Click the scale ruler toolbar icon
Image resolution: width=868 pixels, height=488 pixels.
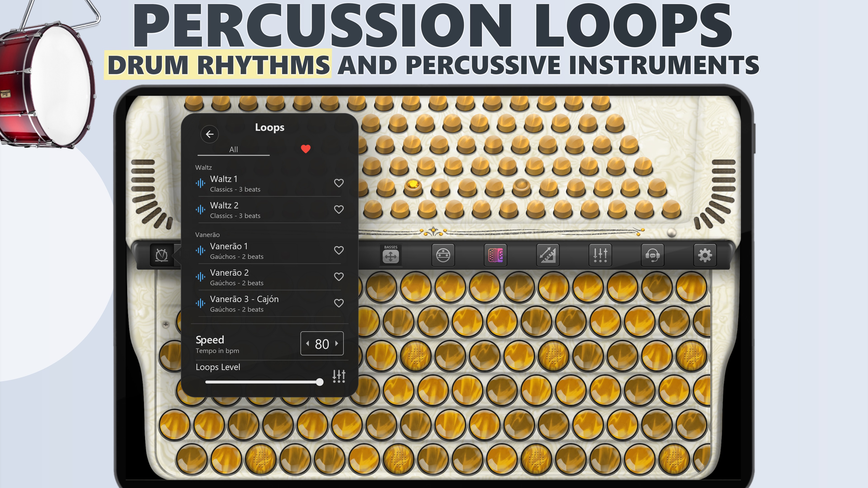pos(547,255)
